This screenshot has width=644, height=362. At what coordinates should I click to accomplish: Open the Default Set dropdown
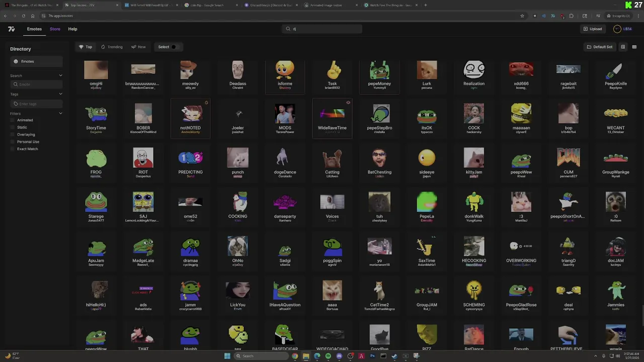tap(600, 47)
